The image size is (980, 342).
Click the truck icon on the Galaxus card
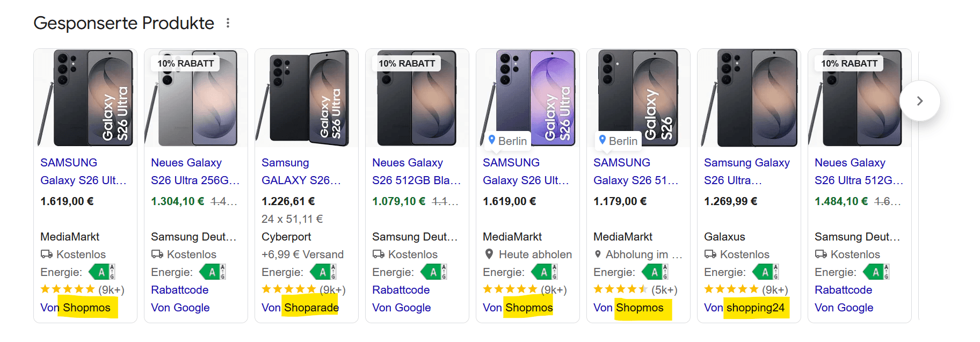pos(709,254)
